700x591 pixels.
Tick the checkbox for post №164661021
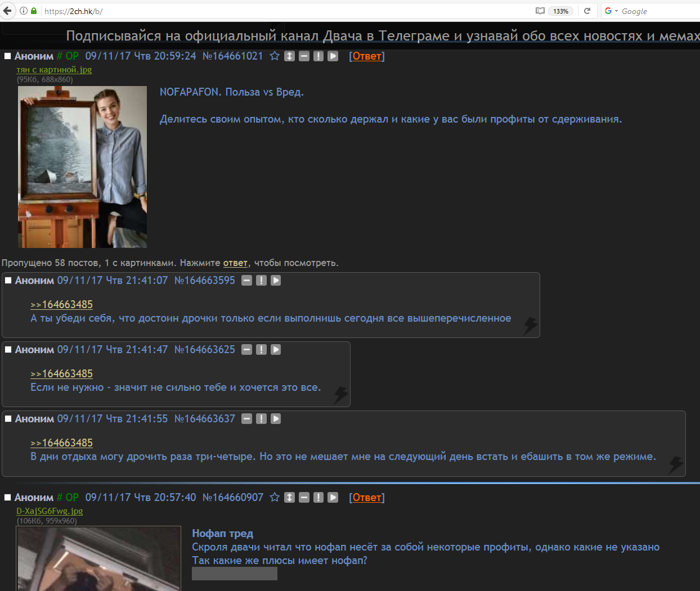8,56
